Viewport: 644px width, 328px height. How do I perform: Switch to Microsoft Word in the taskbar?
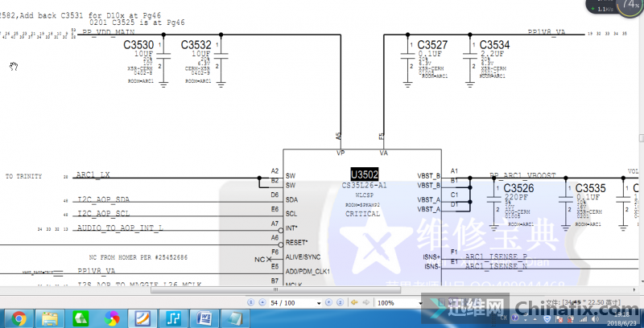(204, 318)
